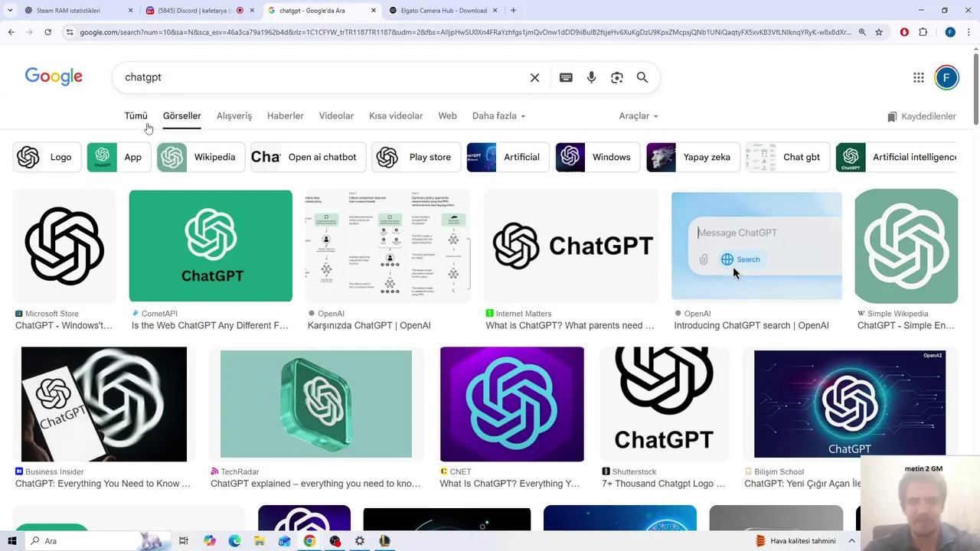Search by image with the Lens icon
Screen dimensions: 980x551
point(617,77)
